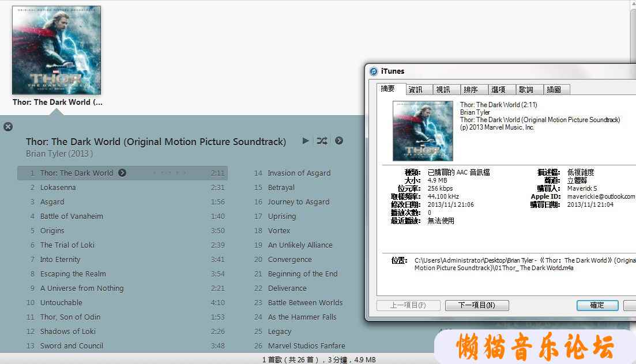Click the 下一項目(N) button

(477, 305)
